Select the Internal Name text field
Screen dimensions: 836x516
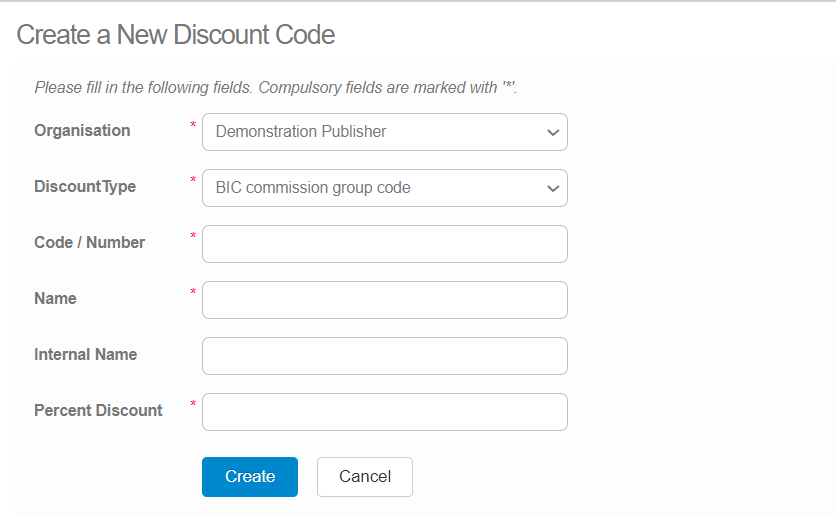click(x=384, y=356)
